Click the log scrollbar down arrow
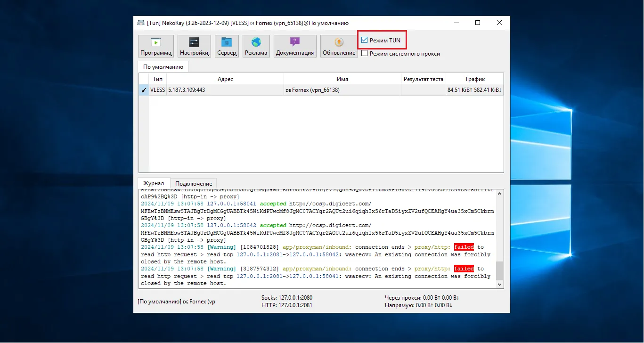Screen dimensions: 644x343 (500, 284)
